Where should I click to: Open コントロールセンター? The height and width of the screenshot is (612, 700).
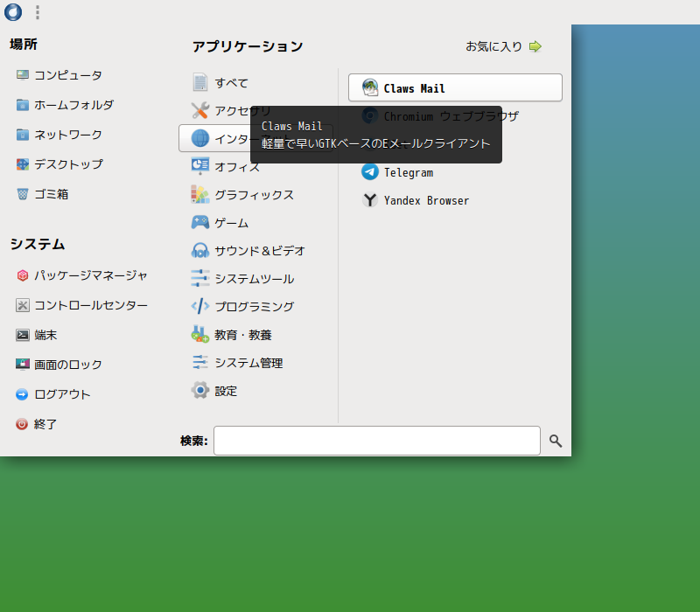pos(81,305)
